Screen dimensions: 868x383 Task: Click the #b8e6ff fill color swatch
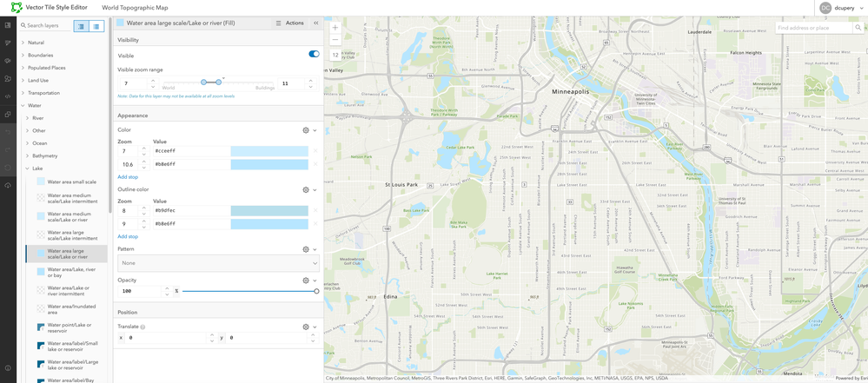pos(269,164)
